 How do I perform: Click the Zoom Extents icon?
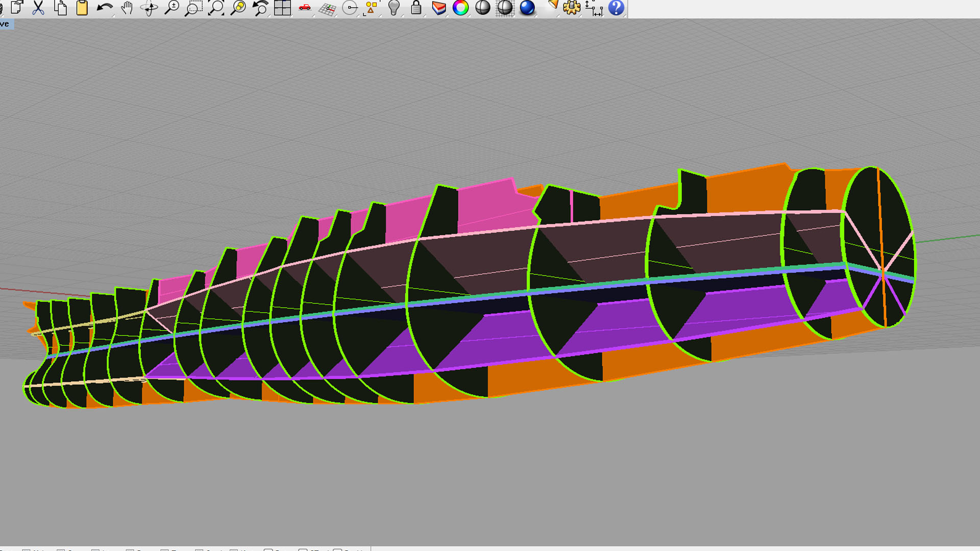pos(216,8)
